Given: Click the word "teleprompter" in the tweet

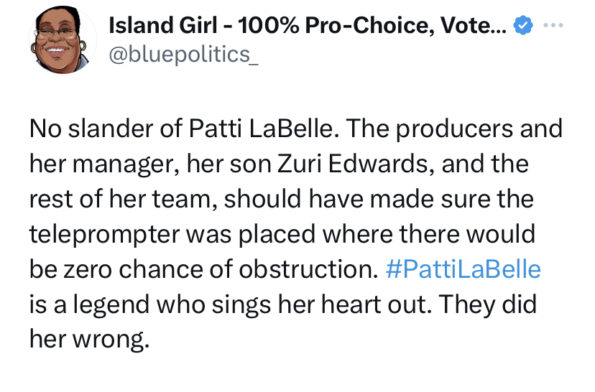Looking at the screenshot, I should click(x=104, y=235).
